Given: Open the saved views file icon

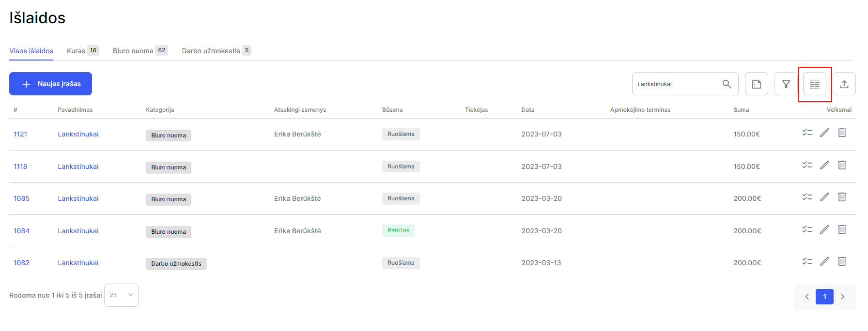Looking at the screenshot, I should (757, 84).
